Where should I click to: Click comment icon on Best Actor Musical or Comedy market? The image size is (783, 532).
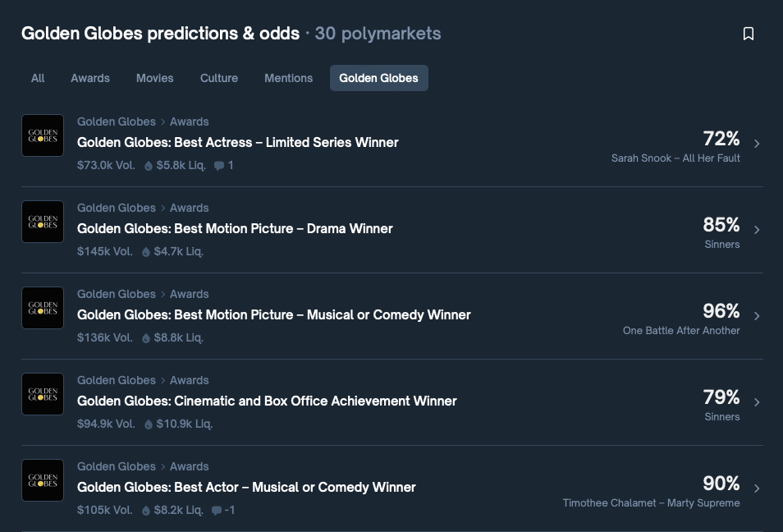(217, 511)
